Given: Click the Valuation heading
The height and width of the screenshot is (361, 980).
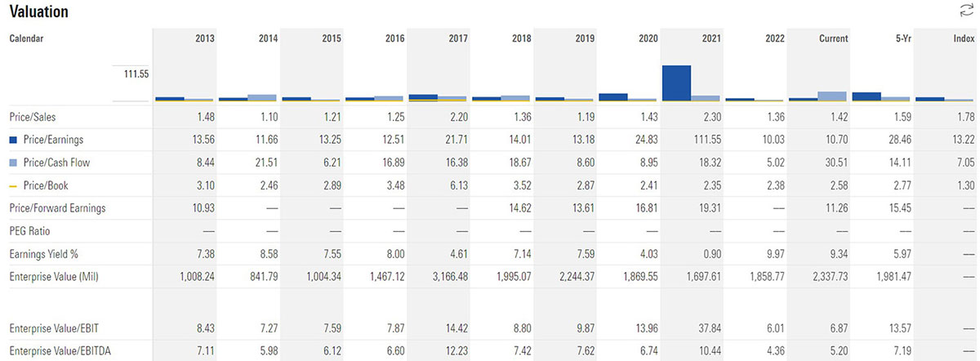Looking at the screenshot, I should coord(38,11).
